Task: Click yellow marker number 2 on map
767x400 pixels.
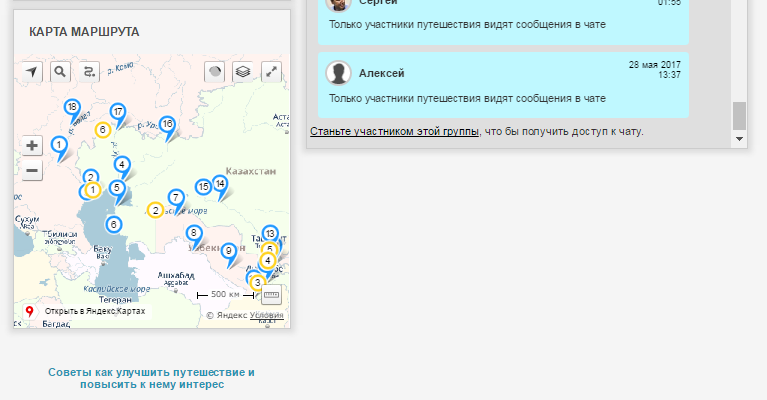Action: pos(155,210)
